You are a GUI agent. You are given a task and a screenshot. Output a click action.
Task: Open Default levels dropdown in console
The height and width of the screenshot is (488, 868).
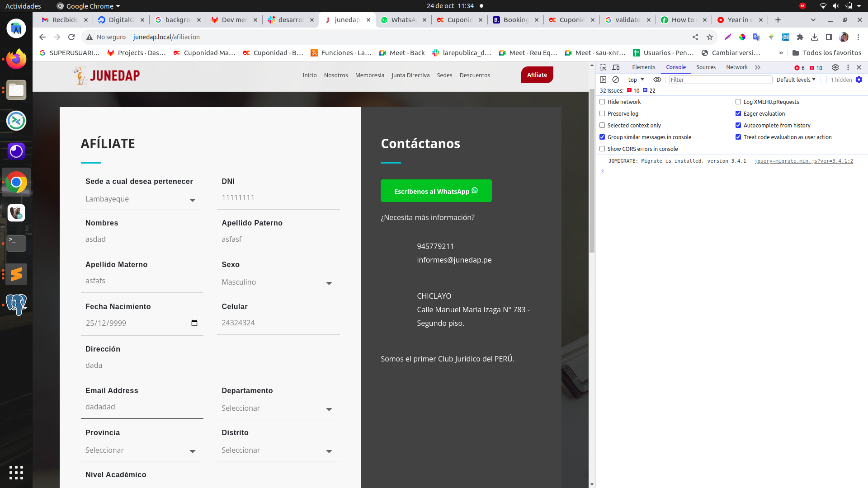[796, 80]
